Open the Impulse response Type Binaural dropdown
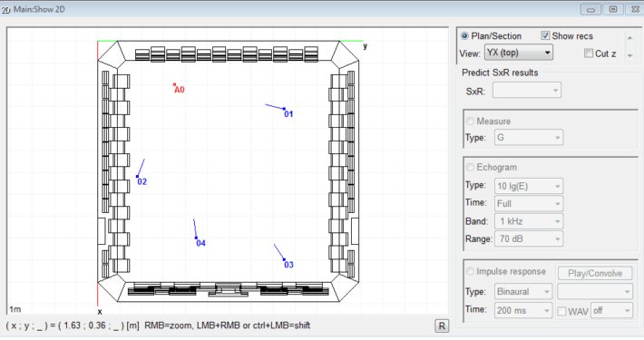This screenshot has width=644, height=340. click(x=523, y=292)
